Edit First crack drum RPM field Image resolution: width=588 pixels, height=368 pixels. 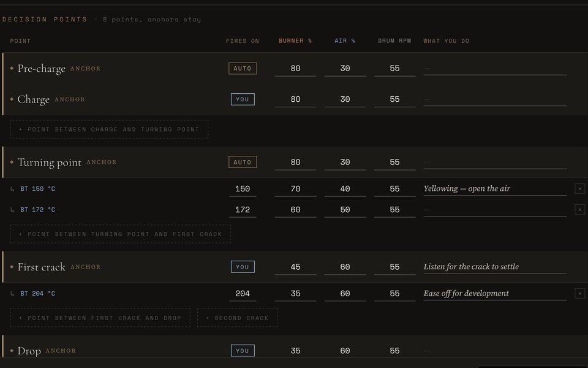[x=394, y=267]
